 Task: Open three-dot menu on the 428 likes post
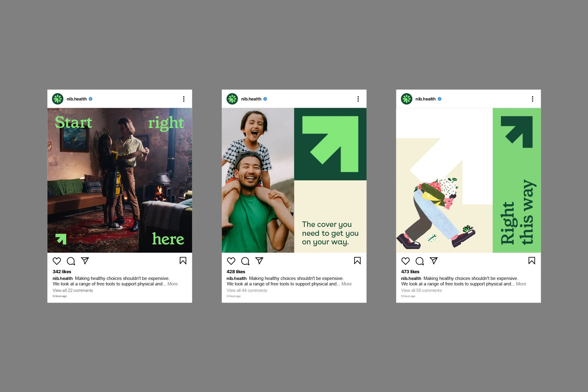(x=358, y=99)
